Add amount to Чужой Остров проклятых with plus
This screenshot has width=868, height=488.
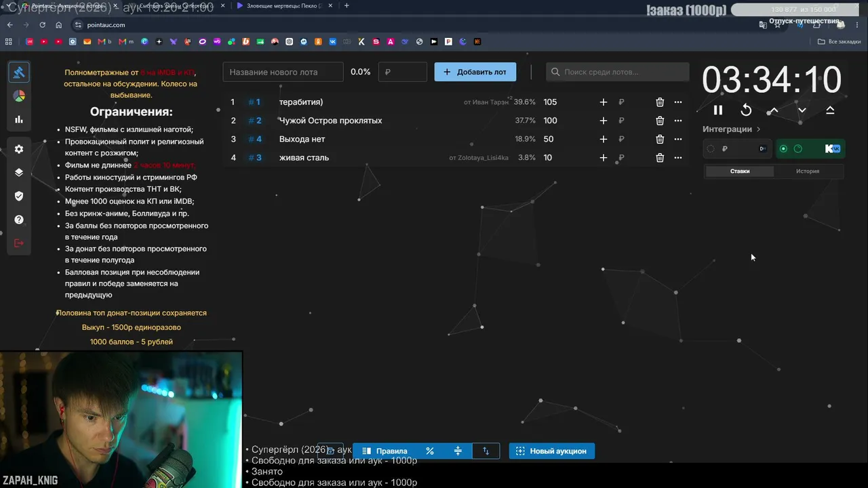604,121
